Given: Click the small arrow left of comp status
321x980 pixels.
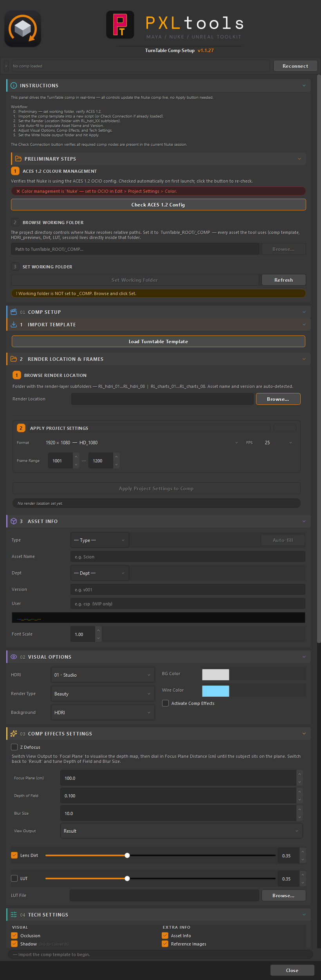Looking at the screenshot, I should click(x=6, y=66).
